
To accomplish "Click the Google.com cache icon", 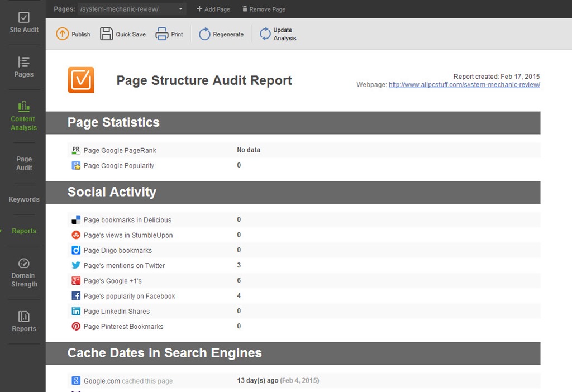I will point(76,381).
